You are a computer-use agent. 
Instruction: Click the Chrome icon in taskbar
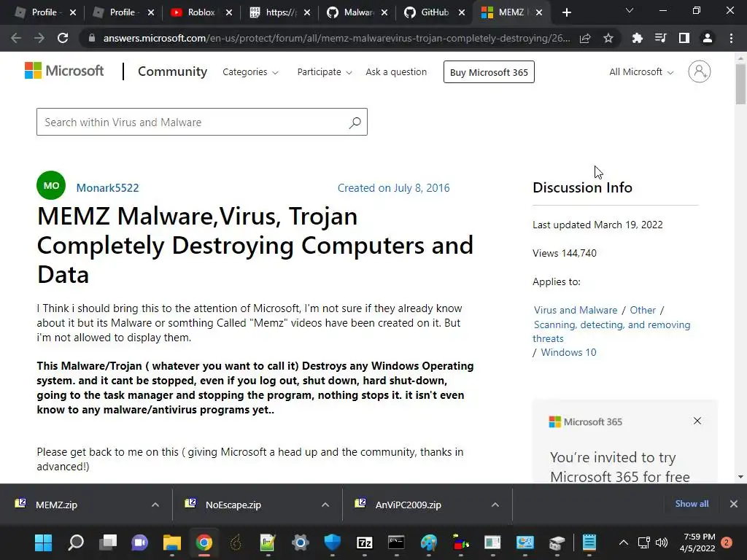click(x=204, y=542)
